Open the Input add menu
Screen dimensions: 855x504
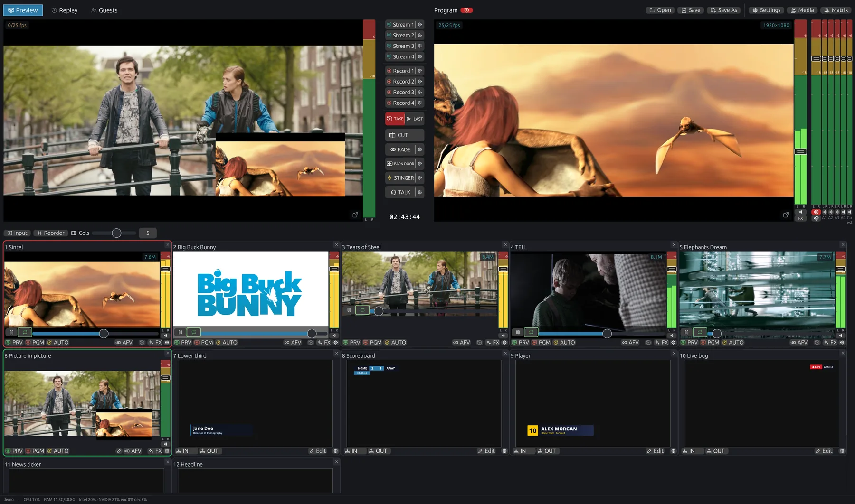18,233
